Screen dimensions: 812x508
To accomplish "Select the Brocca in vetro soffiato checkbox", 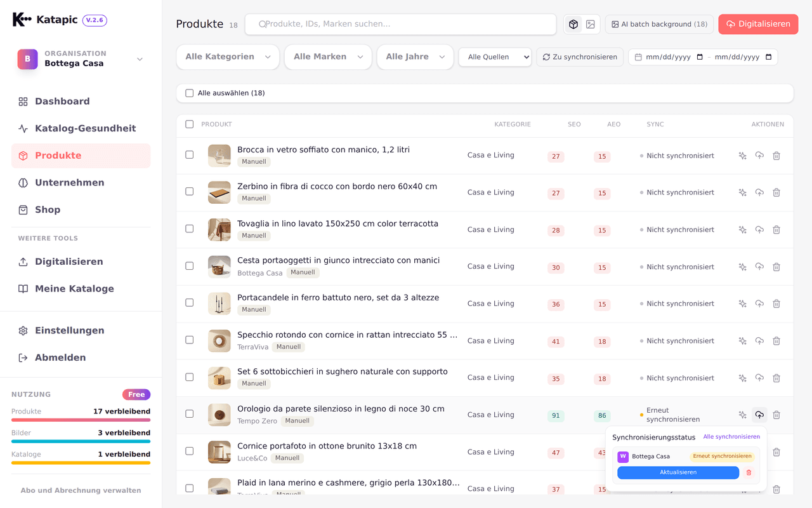I will (x=189, y=155).
